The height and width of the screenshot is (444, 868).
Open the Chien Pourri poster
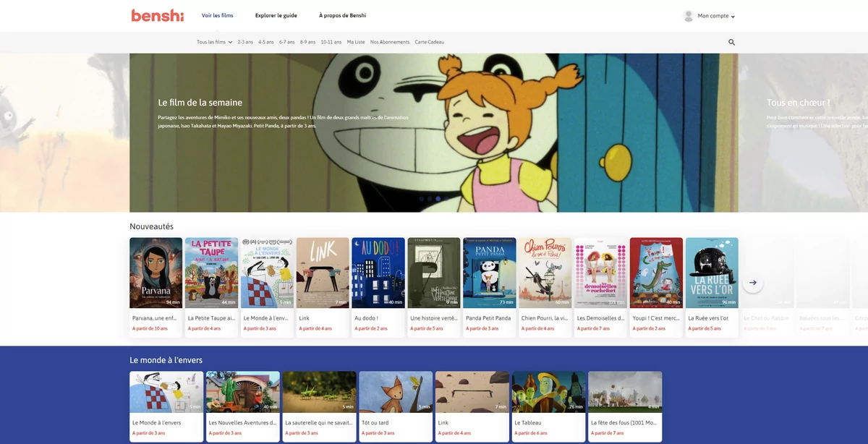545,273
